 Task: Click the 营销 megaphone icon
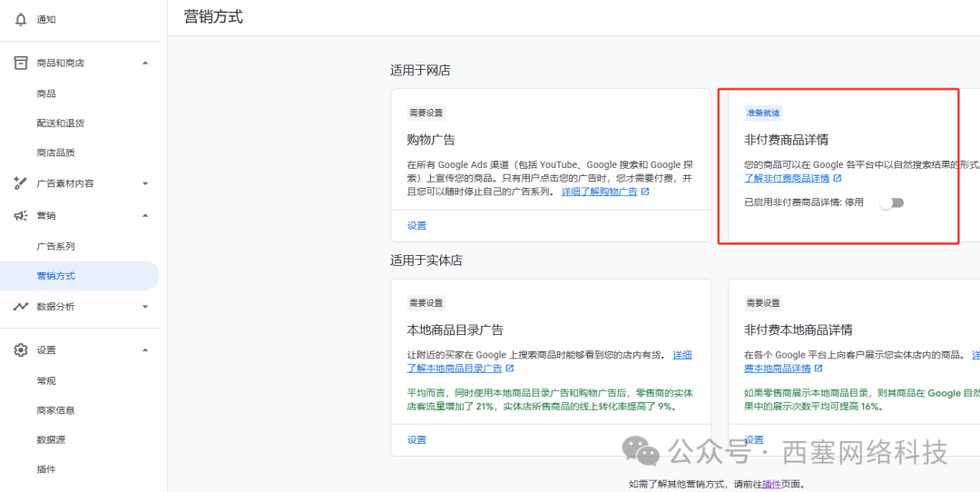[21, 216]
